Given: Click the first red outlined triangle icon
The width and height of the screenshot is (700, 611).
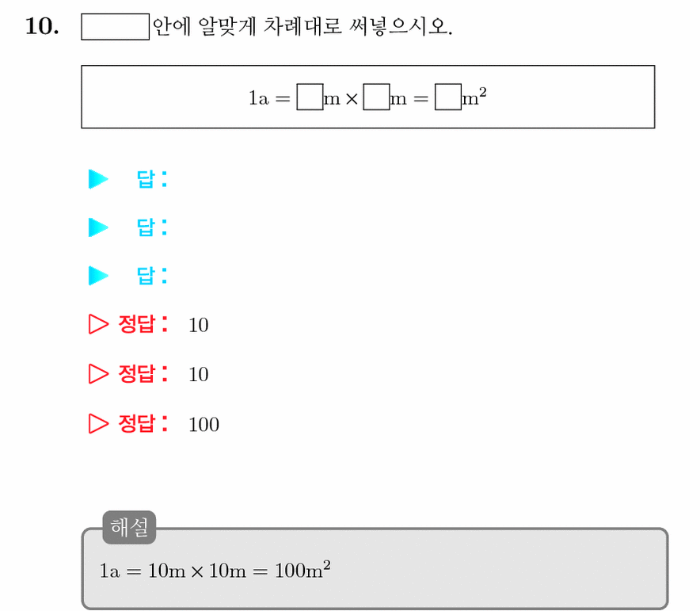Looking at the screenshot, I should pos(98,324).
